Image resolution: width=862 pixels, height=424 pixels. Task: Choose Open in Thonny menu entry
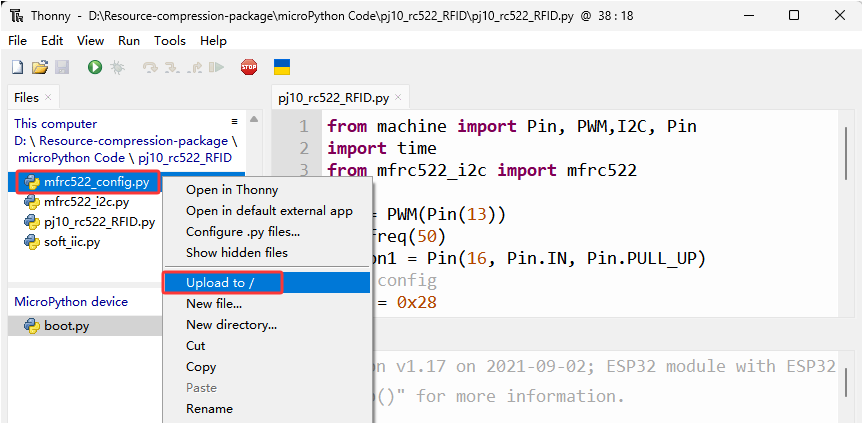(x=232, y=190)
